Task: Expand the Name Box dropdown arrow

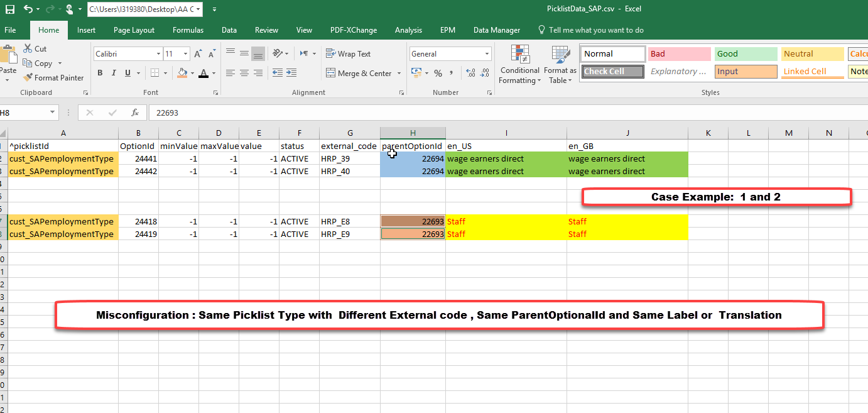Action: coord(53,113)
